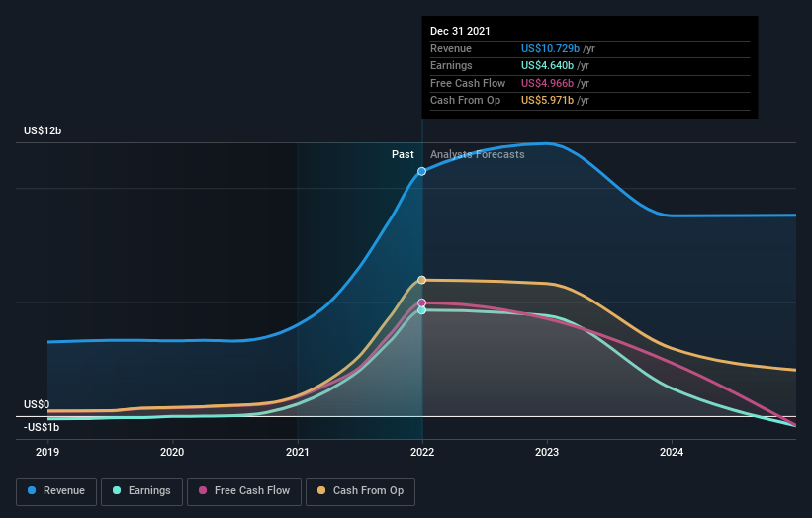Disable the Cash From Op legend label
The width and height of the screenshot is (812, 518).
[x=368, y=490]
